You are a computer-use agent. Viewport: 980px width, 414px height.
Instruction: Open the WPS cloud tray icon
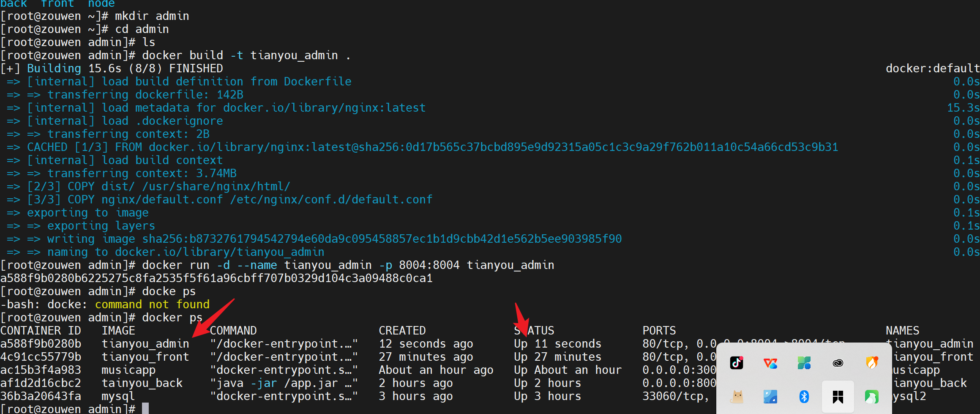click(x=770, y=363)
